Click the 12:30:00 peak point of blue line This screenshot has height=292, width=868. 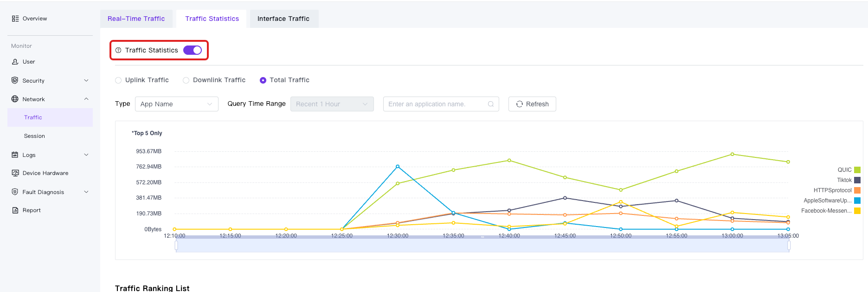click(x=398, y=166)
